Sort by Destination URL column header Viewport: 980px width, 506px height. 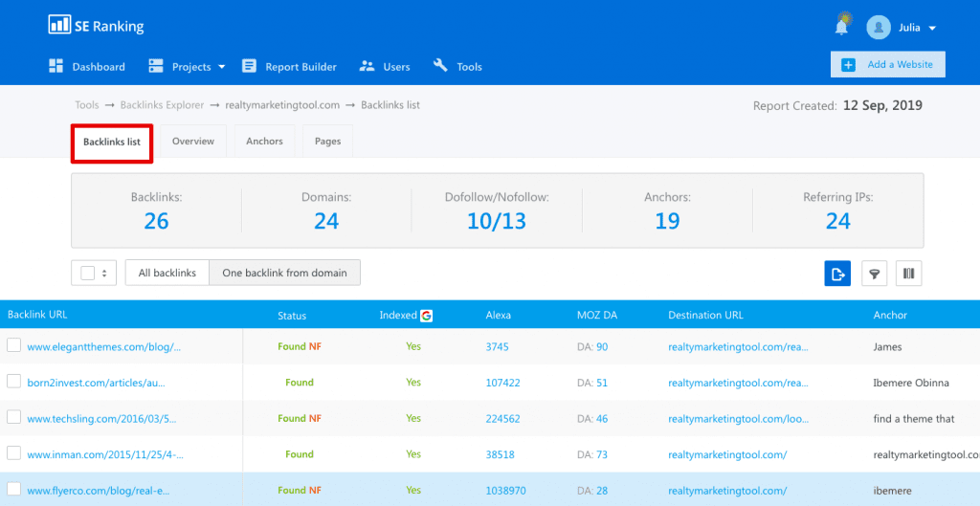point(705,316)
